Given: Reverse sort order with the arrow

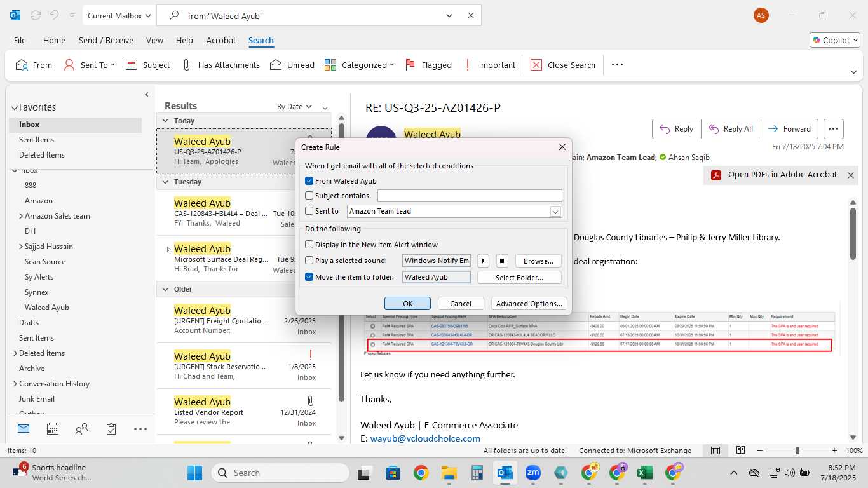Looking at the screenshot, I should pyautogui.click(x=325, y=106).
